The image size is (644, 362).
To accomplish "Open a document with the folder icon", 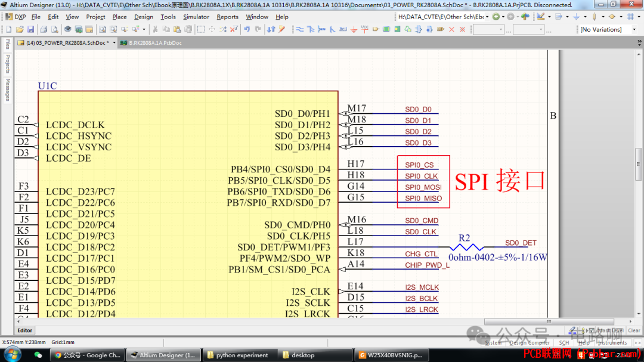I will click(20, 30).
